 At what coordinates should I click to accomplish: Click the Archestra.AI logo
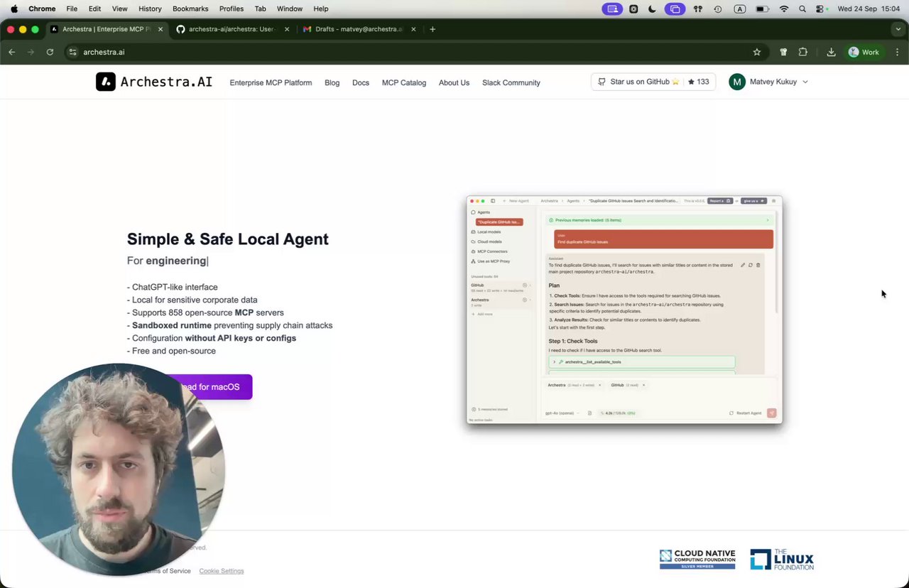[154, 82]
